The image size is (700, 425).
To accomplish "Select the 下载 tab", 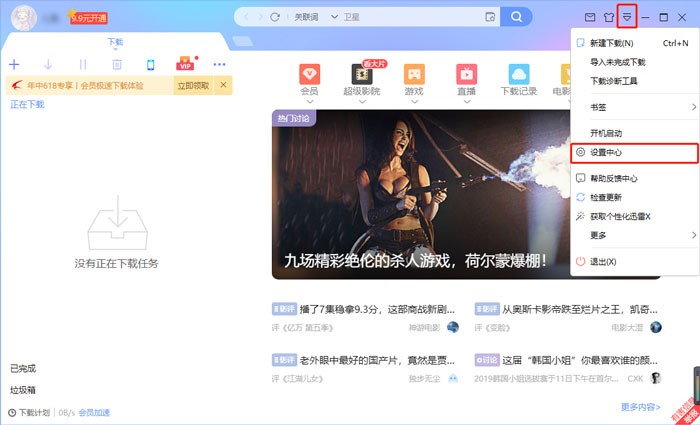I will tap(115, 42).
